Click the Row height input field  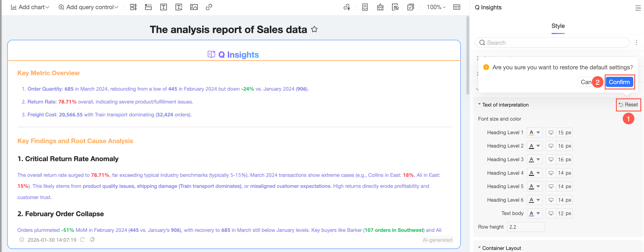pyautogui.click(x=526, y=227)
